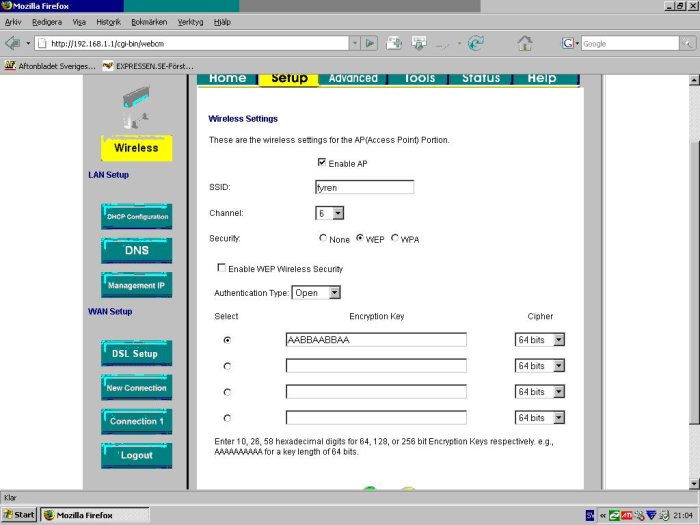The width and height of the screenshot is (700, 525).
Task: Expand hidden tray icons chevron
Action: coord(603,515)
